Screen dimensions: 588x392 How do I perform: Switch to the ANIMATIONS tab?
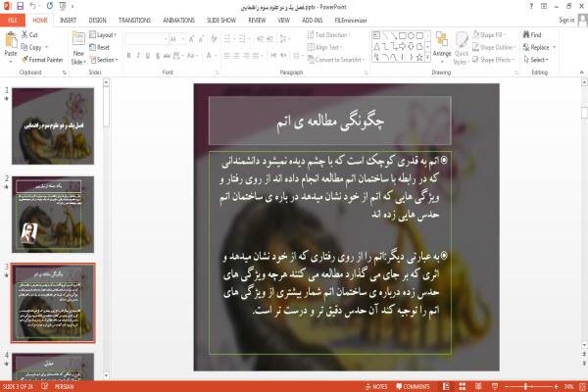point(178,21)
